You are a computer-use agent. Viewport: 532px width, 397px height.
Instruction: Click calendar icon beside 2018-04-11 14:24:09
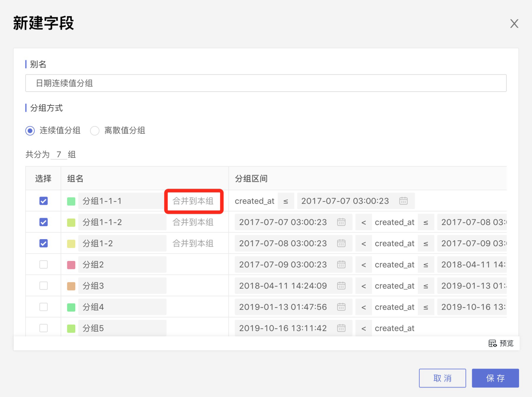(x=341, y=286)
